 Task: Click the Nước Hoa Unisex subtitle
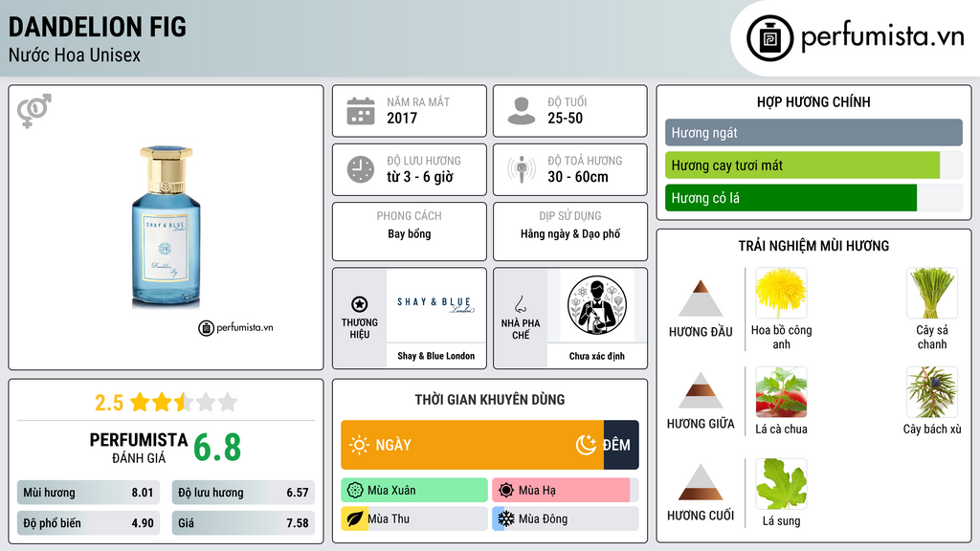[75, 55]
